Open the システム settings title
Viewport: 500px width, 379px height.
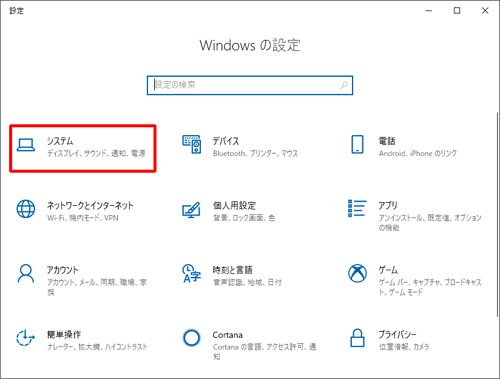60,141
